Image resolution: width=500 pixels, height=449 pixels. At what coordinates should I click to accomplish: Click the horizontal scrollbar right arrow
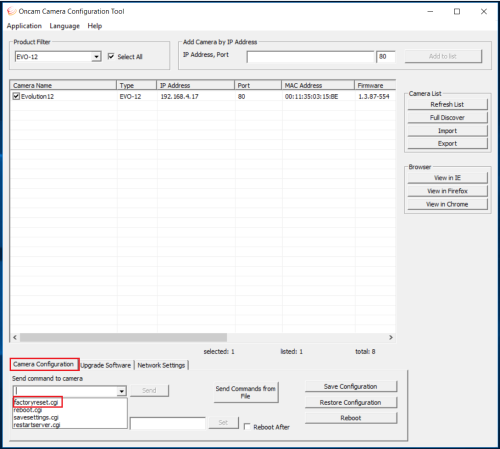391,337
